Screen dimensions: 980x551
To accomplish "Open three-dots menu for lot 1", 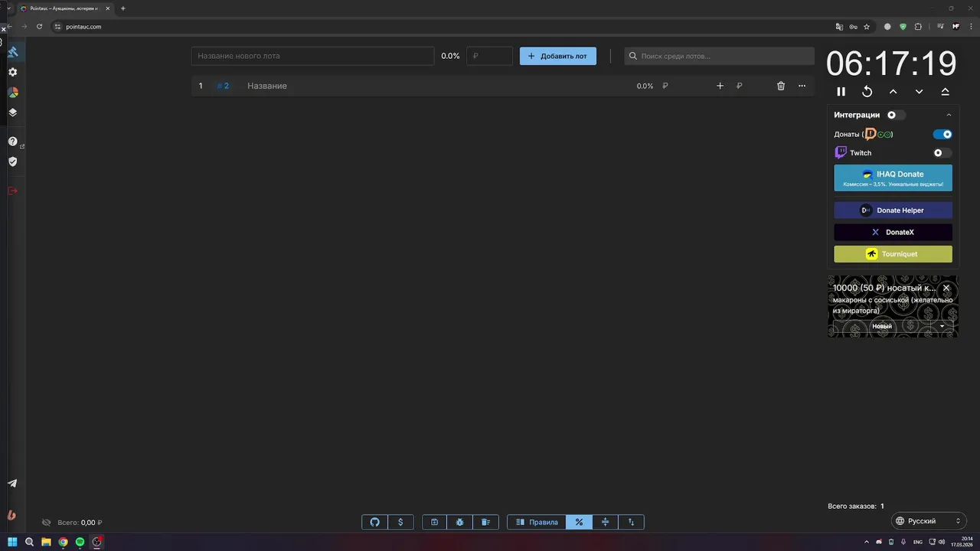I will pos(802,86).
